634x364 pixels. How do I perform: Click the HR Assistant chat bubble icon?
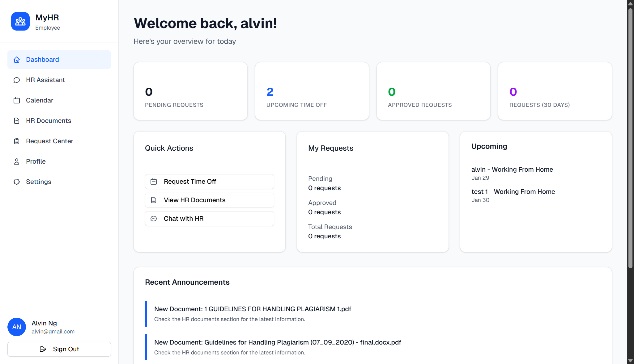pyautogui.click(x=17, y=80)
